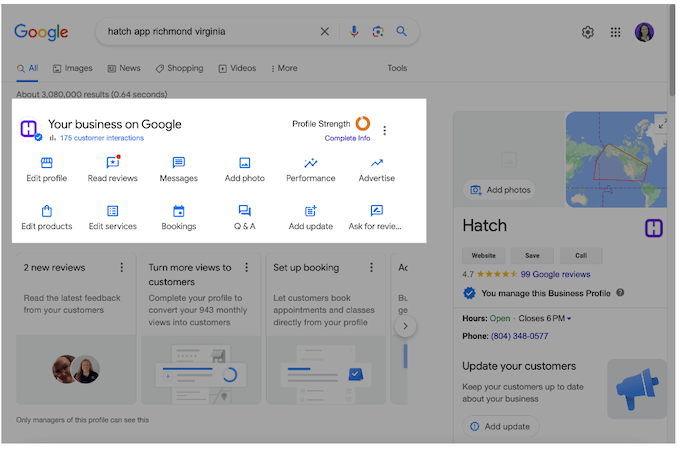Switch to the Images tab
Image resolution: width=680 pixels, height=452 pixels.
click(72, 69)
